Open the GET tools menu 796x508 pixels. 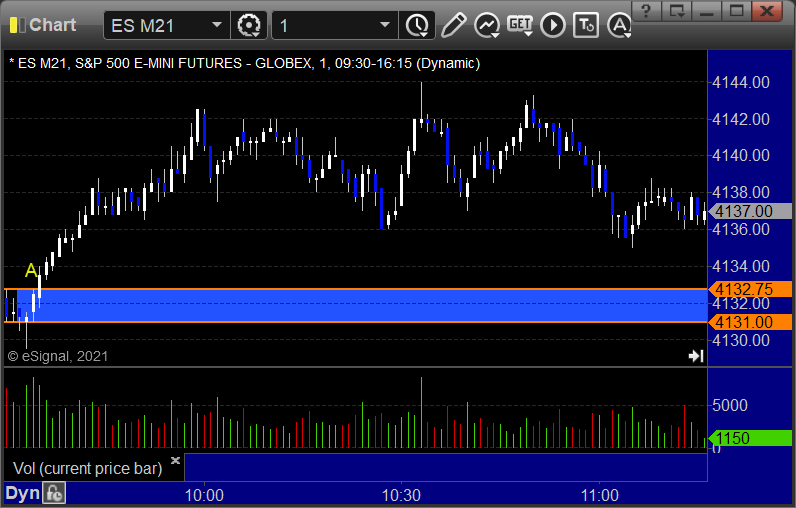point(520,25)
